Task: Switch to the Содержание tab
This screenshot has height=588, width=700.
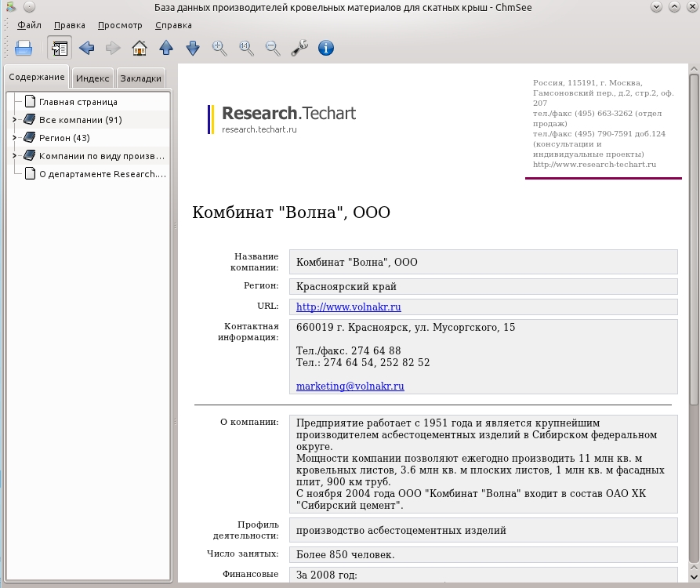Action: click(x=37, y=78)
